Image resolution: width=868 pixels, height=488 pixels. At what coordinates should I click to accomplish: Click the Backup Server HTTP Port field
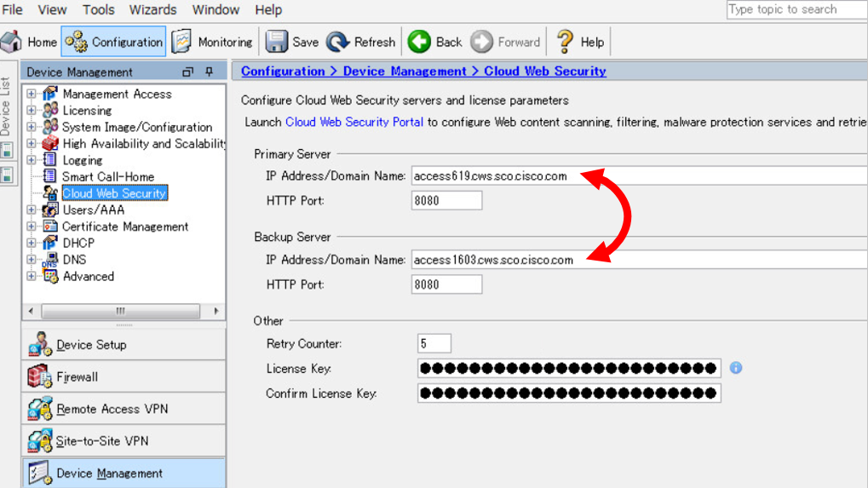click(x=446, y=284)
